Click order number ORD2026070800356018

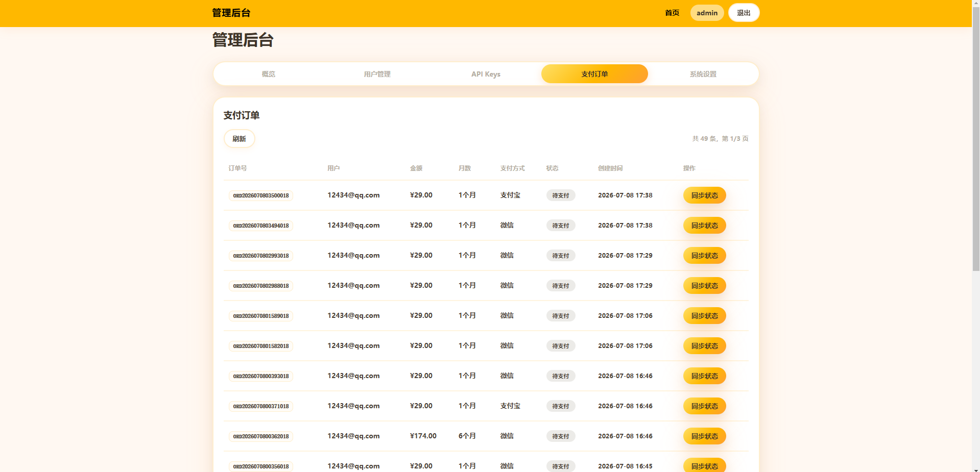pyautogui.click(x=261, y=466)
